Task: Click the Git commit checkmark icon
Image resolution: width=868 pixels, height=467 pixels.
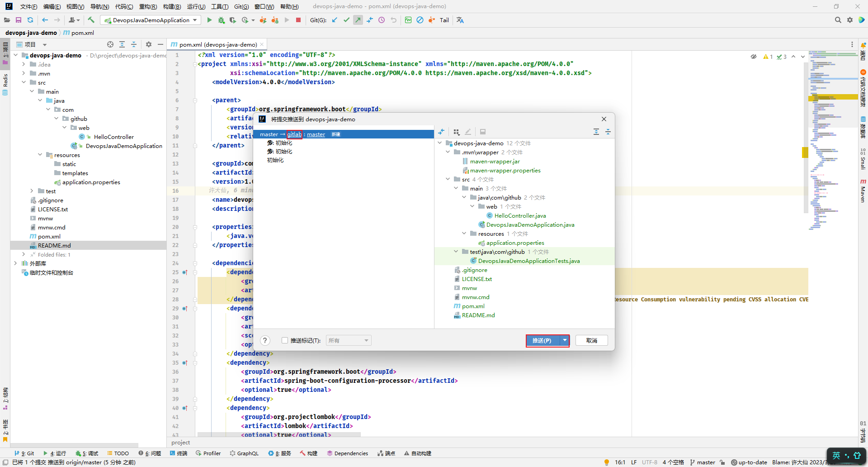Action: (346, 20)
